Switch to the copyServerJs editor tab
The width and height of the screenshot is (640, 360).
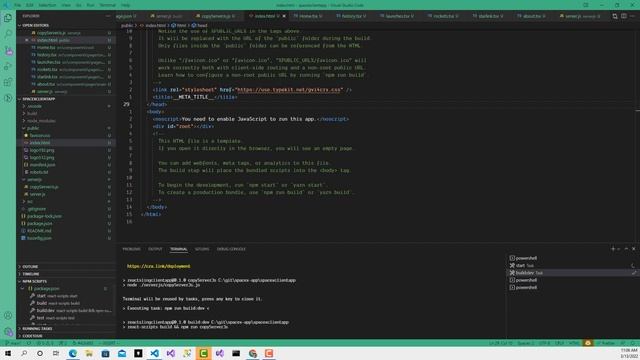pos(216,16)
